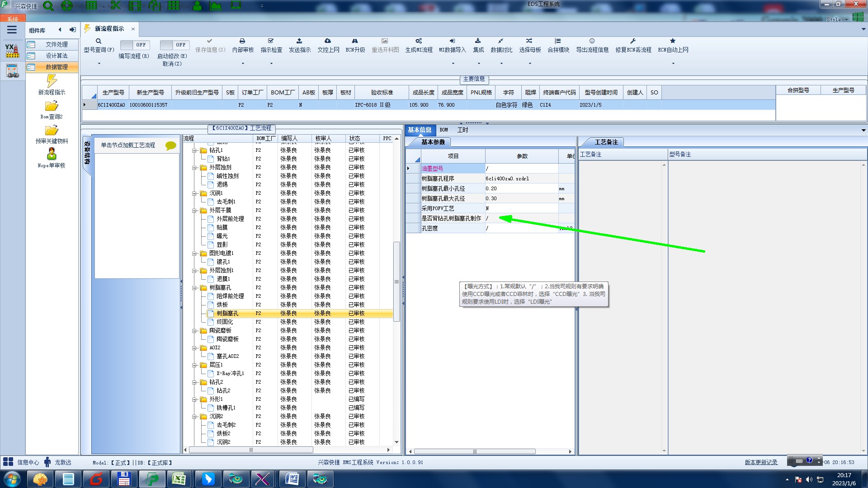Collapse the 树脂塞孔 tree folder
868x488 pixels.
pos(195,288)
